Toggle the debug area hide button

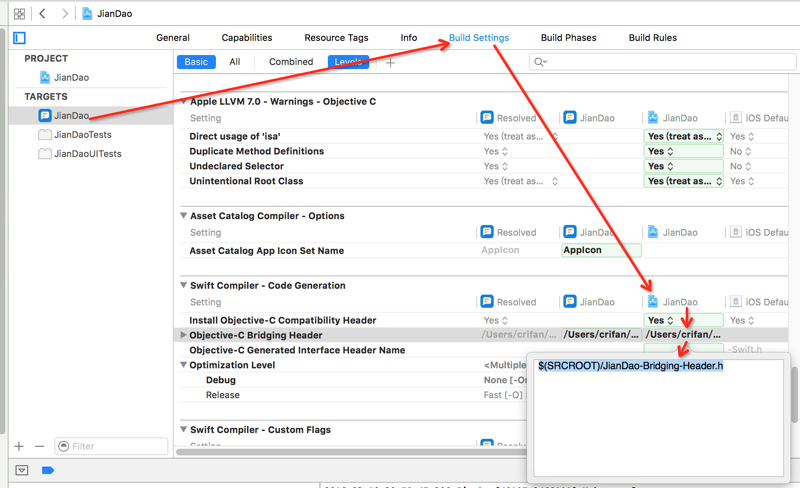pyautogui.click(x=21, y=470)
